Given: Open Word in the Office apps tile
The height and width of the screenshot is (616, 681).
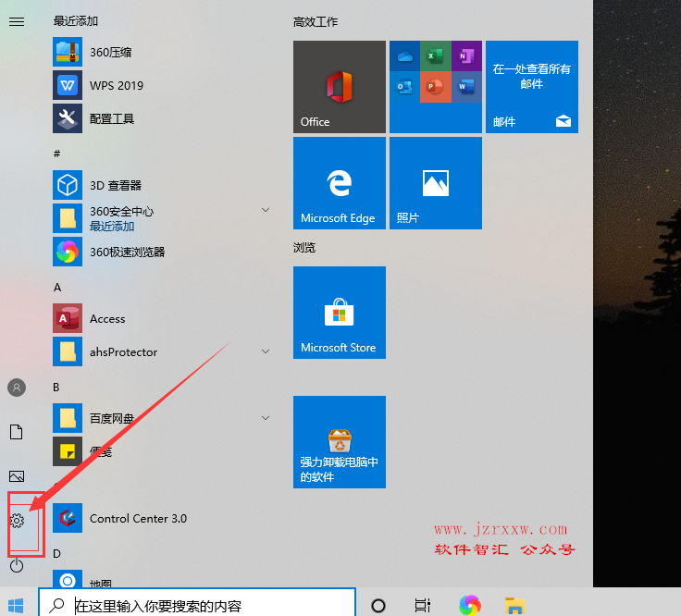Looking at the screenshot, I should coord(466,87).
